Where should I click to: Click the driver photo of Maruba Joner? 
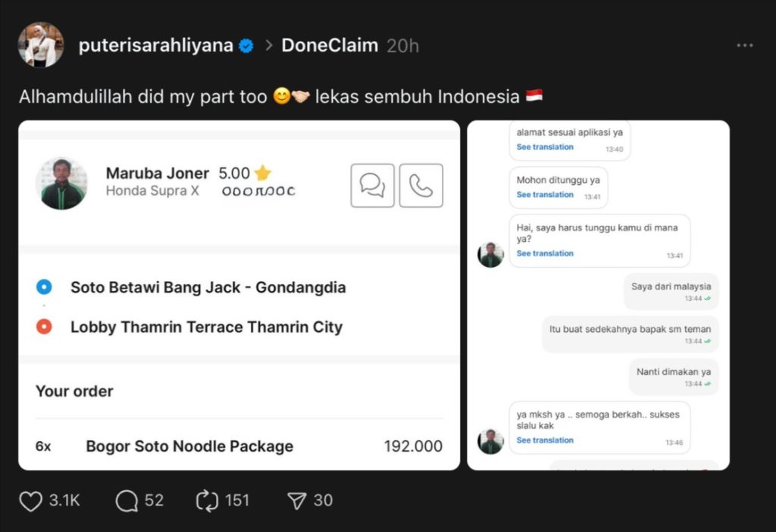61,183
